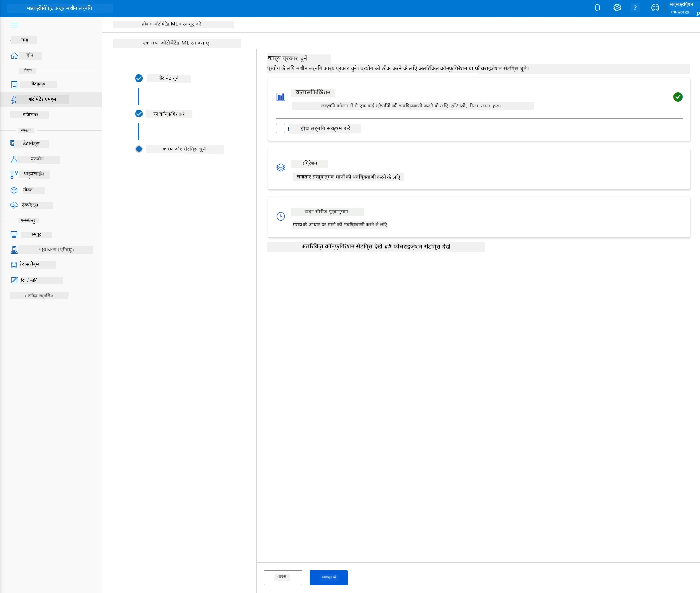Viewport: 700px width, 593px height.
Task: Click the 'ऑटोमेटेड ML' breadcrumb link
Action: pos(165,24)
